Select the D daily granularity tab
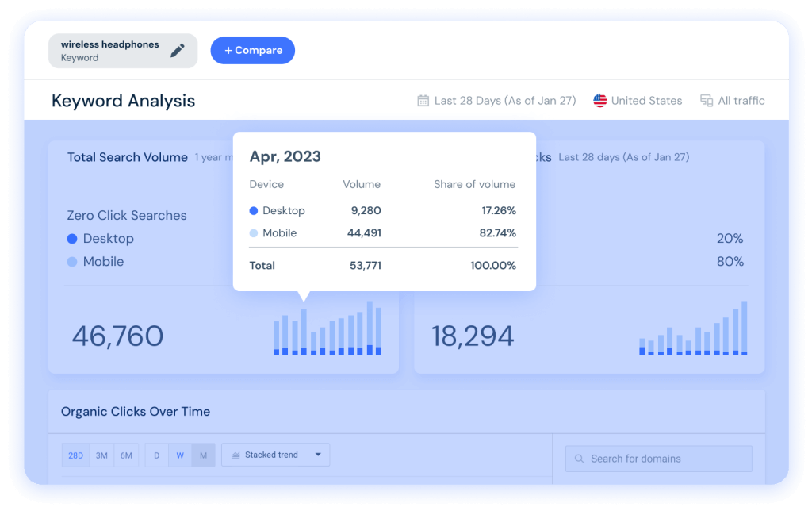 [x=156, y=455]
